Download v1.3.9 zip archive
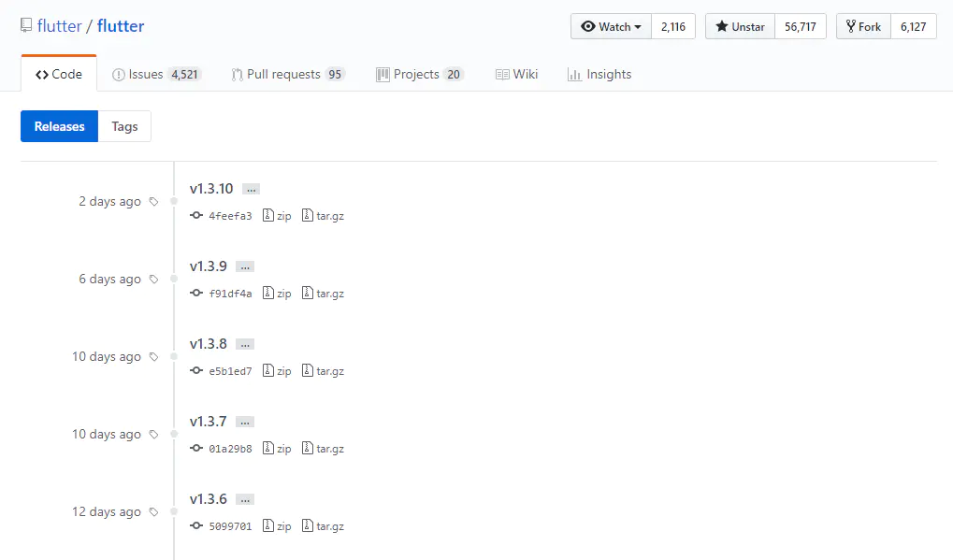Viewport: 953px width, 560px height. pyautogui.click(x=277, y=294)
